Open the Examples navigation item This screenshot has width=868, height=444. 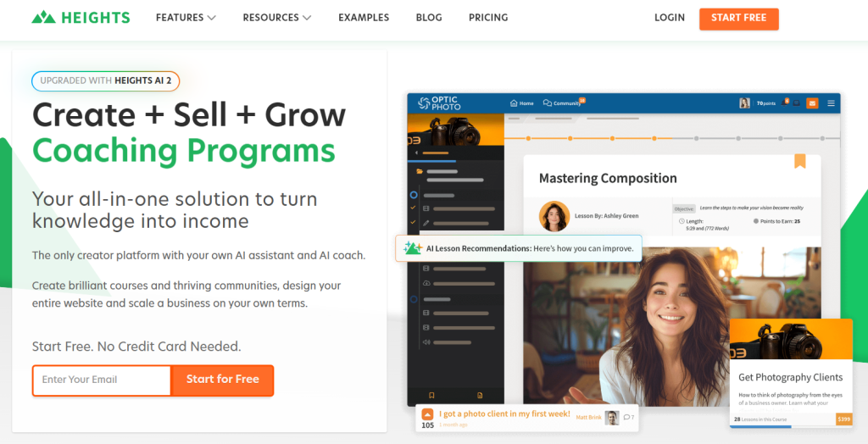point(364,18)
